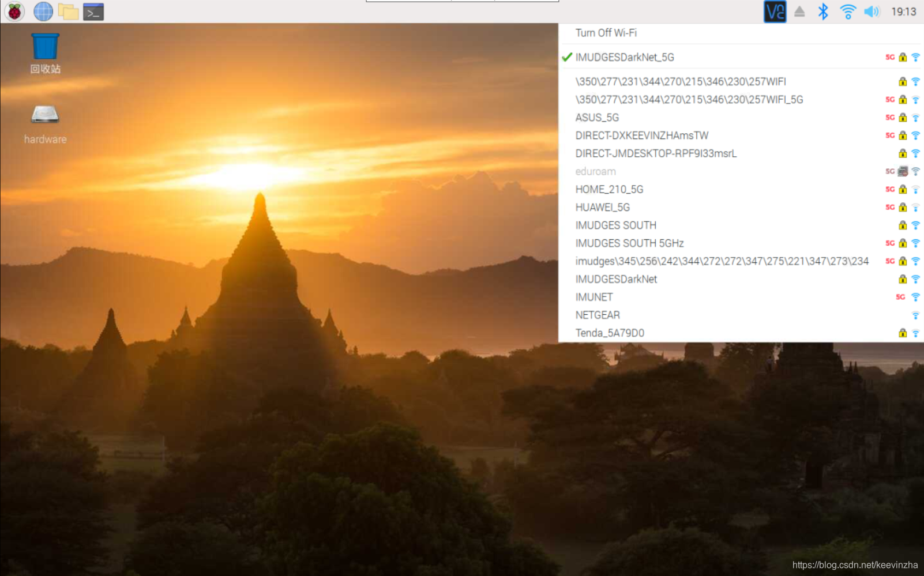
Task: Open the recycle bin desktop icon
Action: click(45, 47)
